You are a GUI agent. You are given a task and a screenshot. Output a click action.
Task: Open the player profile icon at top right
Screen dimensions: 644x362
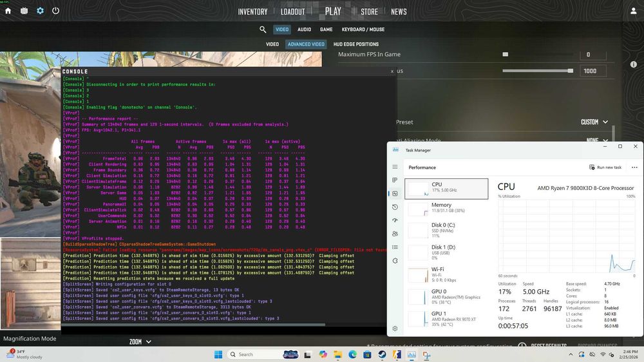[x=633, y=11]
